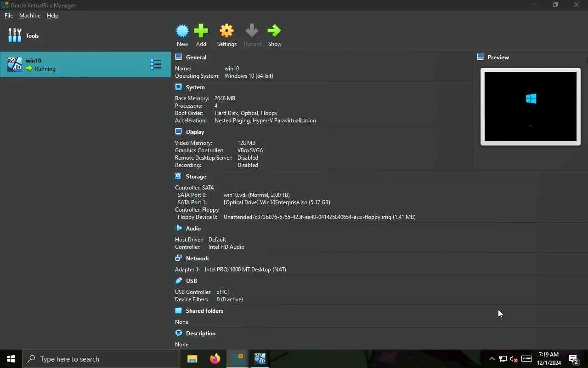Open the Windows Start menu
Viewport: 588px width, 368px height.
[x=11, y=359]
